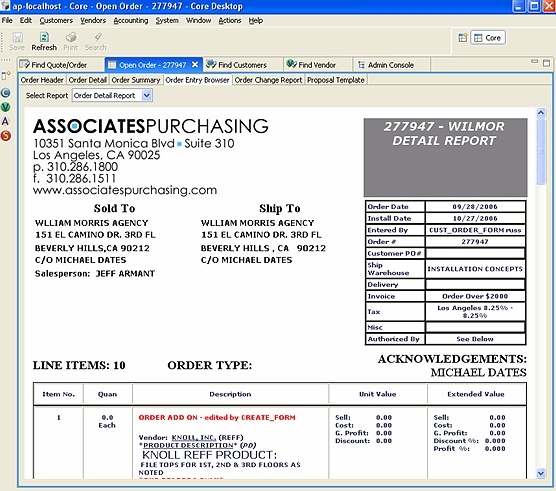Screen dimensions: 556x491
Task: Switch to the Order Summary tab
Action: (x=136, y=80)
